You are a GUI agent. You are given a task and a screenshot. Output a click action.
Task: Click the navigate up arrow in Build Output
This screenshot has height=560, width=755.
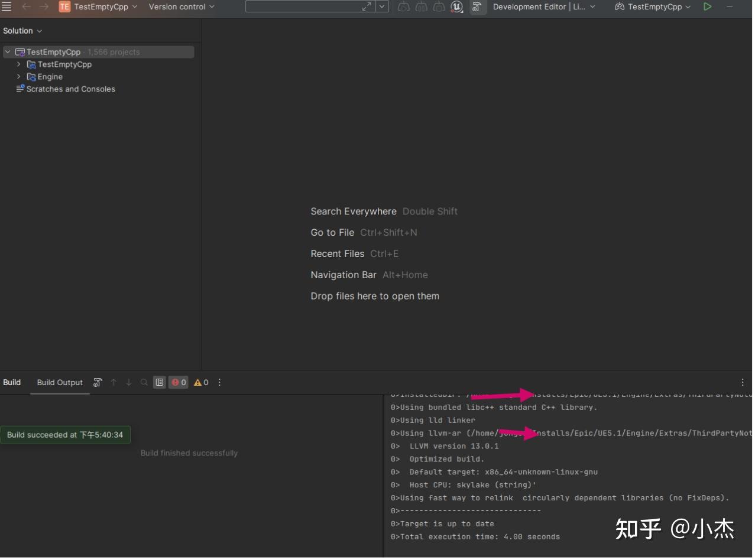[113, 382]
